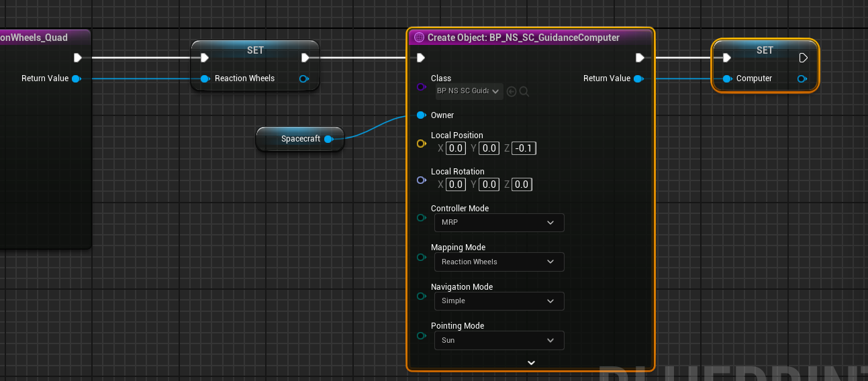This screenshot has height=381, width=868.
Task: Open the Class picker dropdown
Action: point(469,91)
